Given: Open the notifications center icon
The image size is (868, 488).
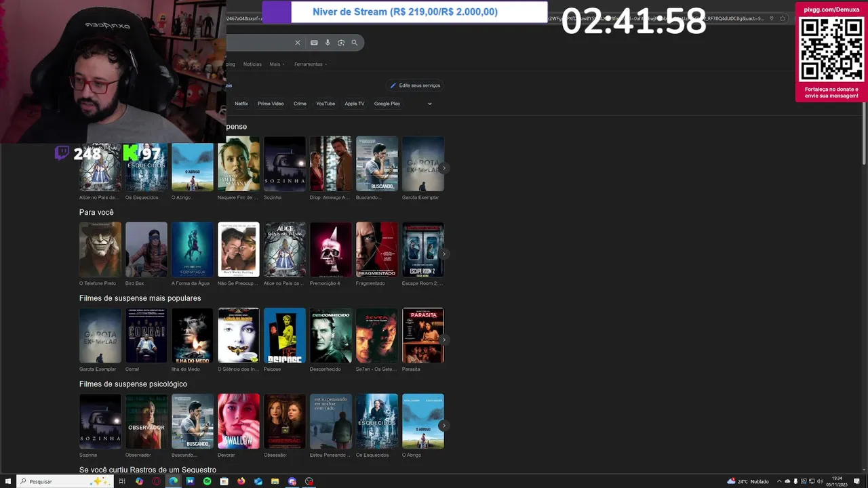Looking at the screenshot, I should [856, 481].
